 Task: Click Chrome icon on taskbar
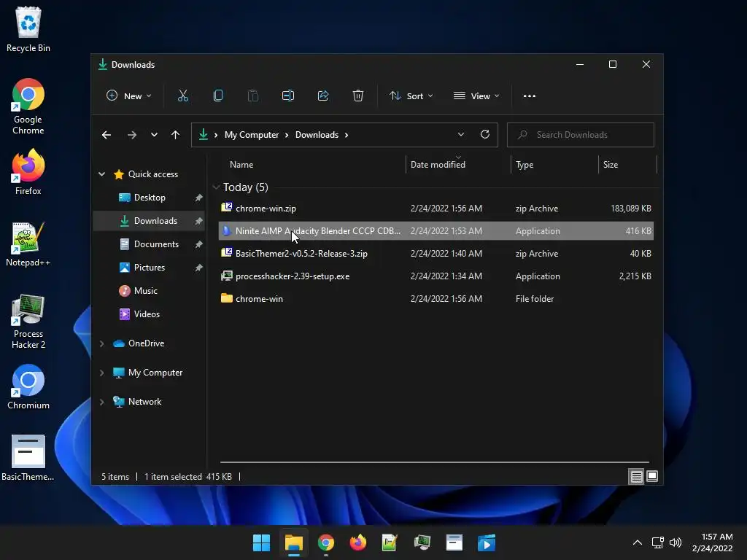click(326, 542)
